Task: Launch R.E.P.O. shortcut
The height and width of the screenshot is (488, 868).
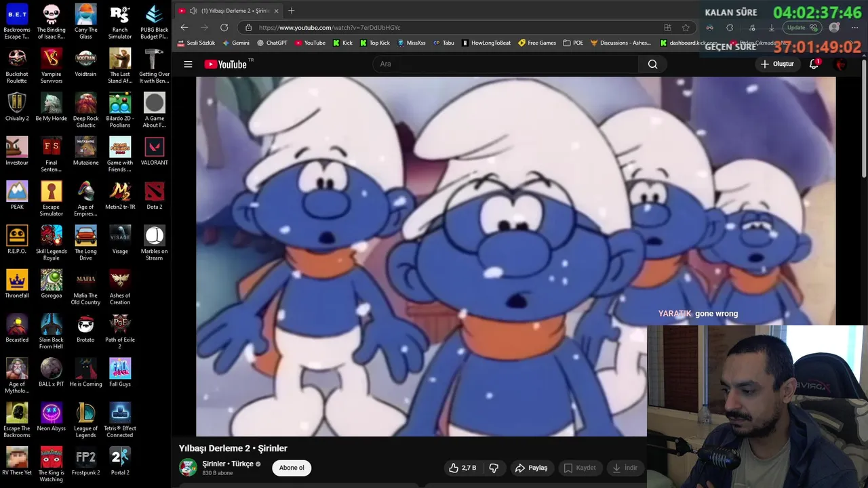Action: [x=17, y=239]
